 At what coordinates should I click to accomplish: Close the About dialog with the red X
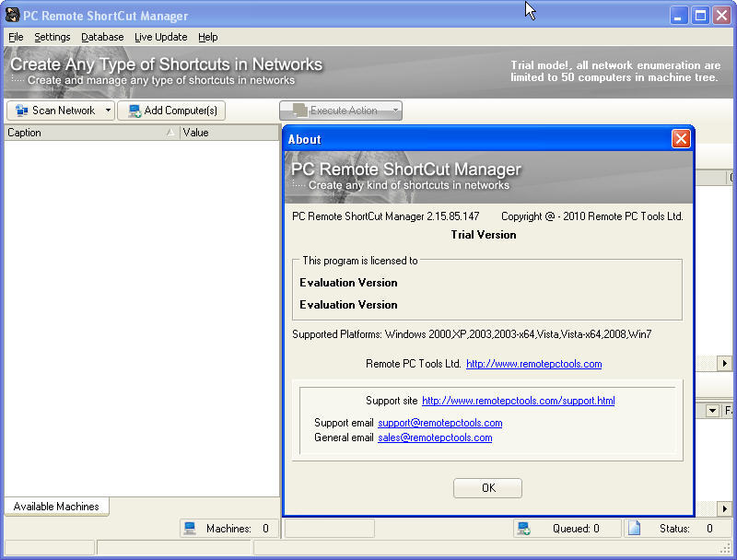coord(681,138)
